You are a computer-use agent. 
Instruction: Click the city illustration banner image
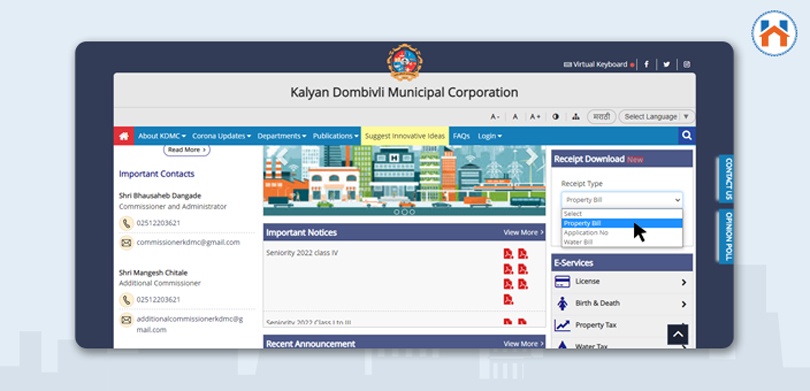coord(404,180)
